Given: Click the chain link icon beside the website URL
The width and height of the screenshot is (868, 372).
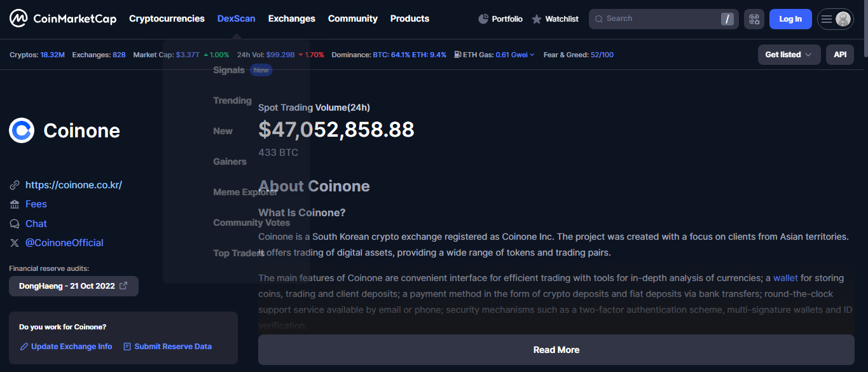Looking at the screenshot, I should pyautogui.click(x=15, y=185).
